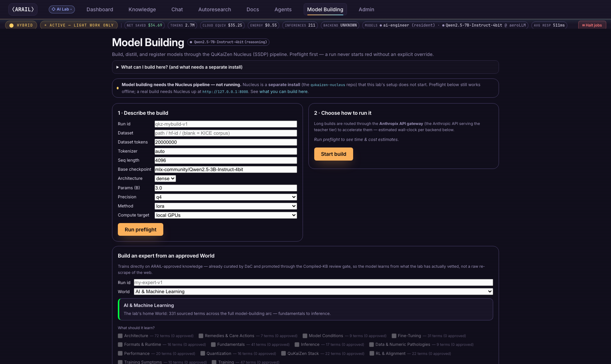Click the Start build button
Image resolution: width=611 pixels, height=364 pixels.
334,154
